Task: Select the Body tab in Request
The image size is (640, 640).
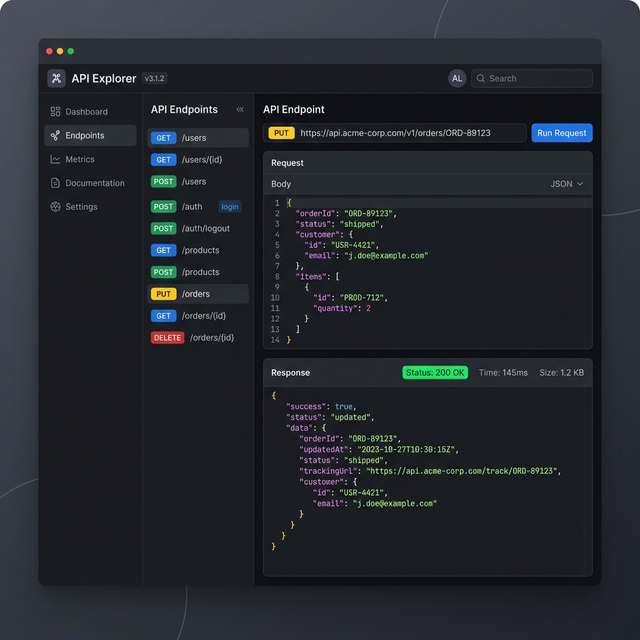Action: click(x=281, y=184)
